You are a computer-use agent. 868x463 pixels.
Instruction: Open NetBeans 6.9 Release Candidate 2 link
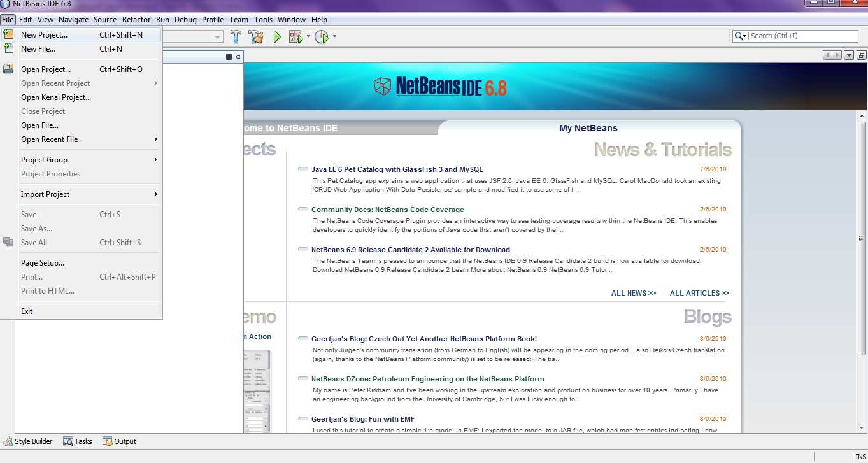tap(411, 250)
